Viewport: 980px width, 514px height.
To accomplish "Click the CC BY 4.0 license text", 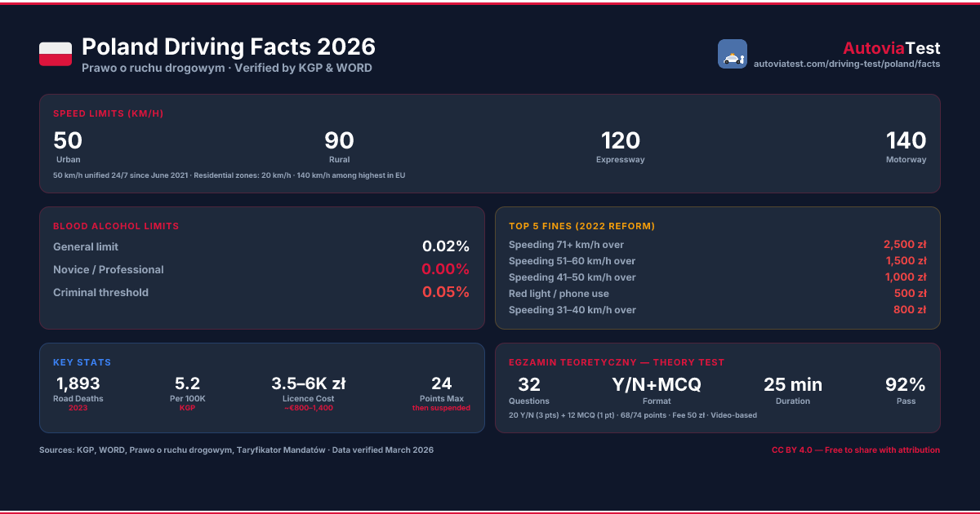I will [856, 450].
